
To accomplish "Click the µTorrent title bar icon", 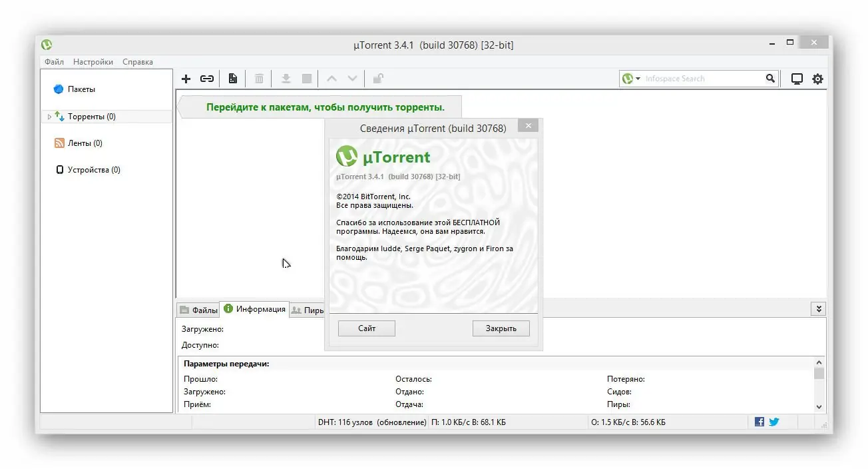I will tap(47, 45).
